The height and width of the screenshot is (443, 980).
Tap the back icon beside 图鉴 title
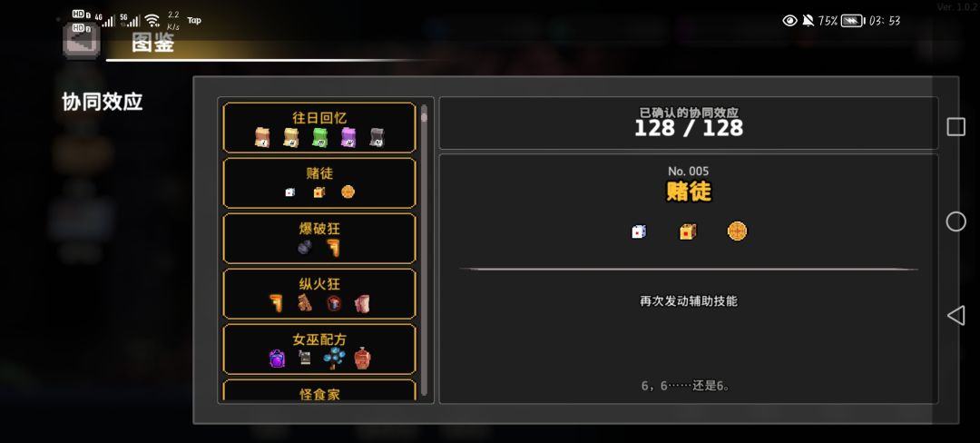pyautogui.click(x=82, y=40)
